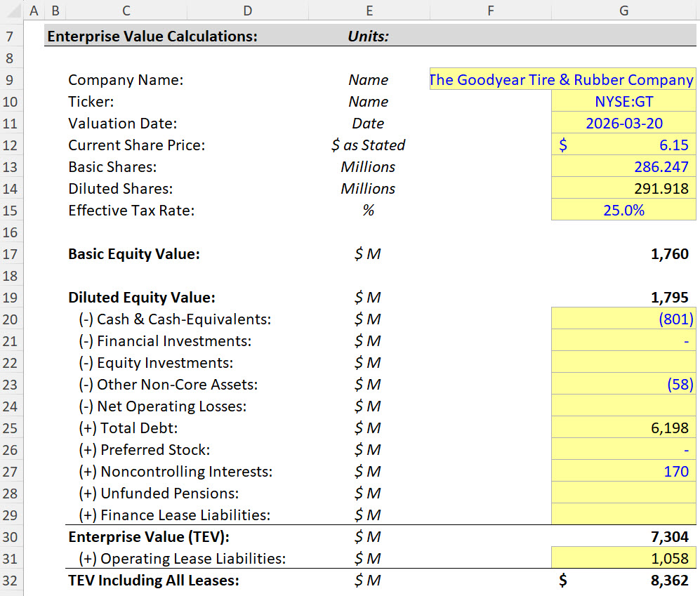Select the (801) cash cell
This screenshot has height=596, width=700.
(x=623, y=319)
